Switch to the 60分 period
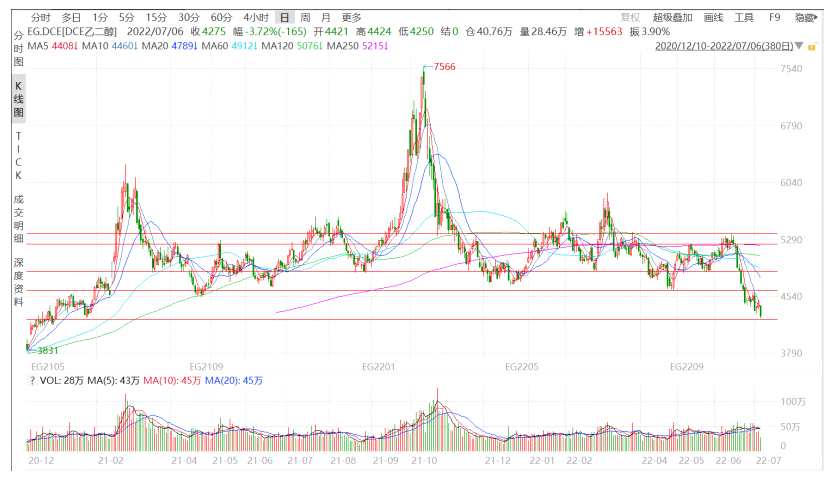This screenshot has width=834, height=482. click(221, 18)
